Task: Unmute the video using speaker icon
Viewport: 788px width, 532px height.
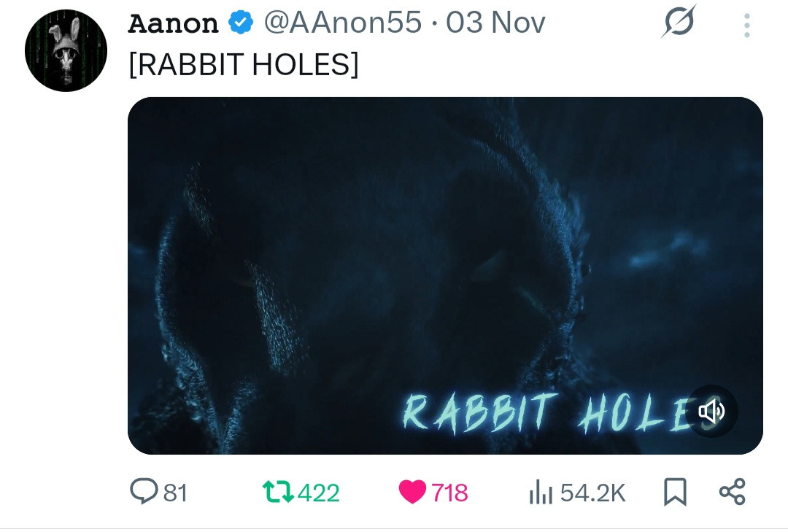Action: [x=711, y=411]
